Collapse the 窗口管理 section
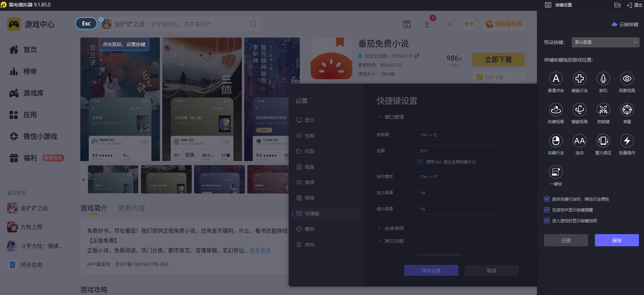The width and height of the screenshot is (644, 295). coord(394,117)
